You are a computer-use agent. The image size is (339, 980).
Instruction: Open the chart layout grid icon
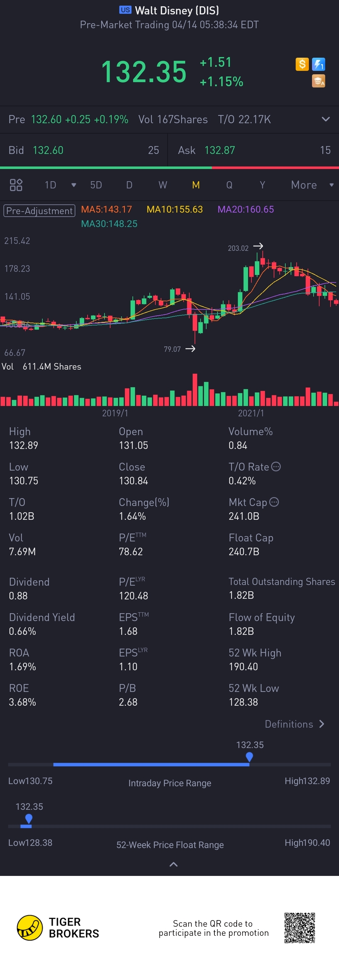point(16,185)
